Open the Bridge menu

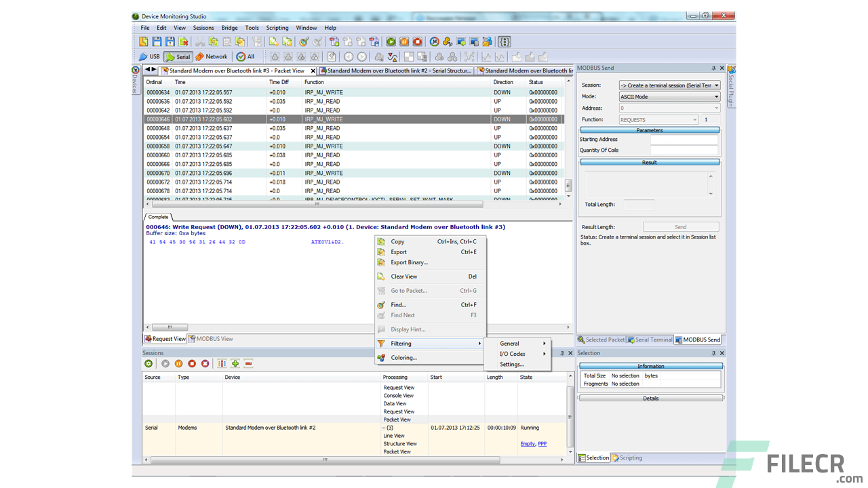point(230,28)
